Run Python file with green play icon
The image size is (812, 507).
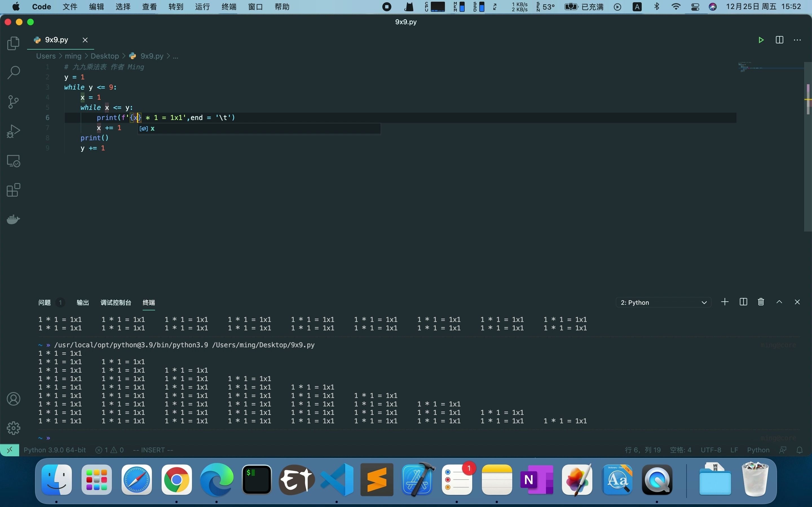(x=761, y=40)
